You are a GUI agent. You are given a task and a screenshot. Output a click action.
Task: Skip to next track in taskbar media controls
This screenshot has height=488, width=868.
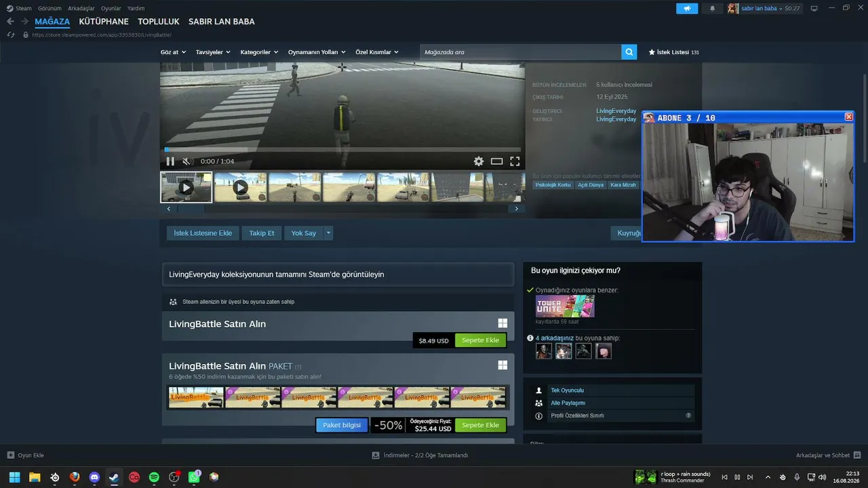click(751, 477)
